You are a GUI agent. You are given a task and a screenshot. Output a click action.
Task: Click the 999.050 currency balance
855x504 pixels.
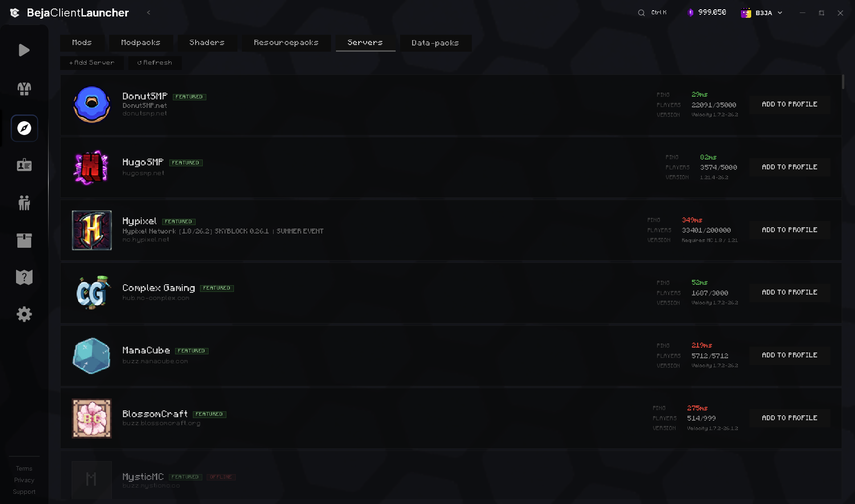pyautogui.click(x=712, y=12)
